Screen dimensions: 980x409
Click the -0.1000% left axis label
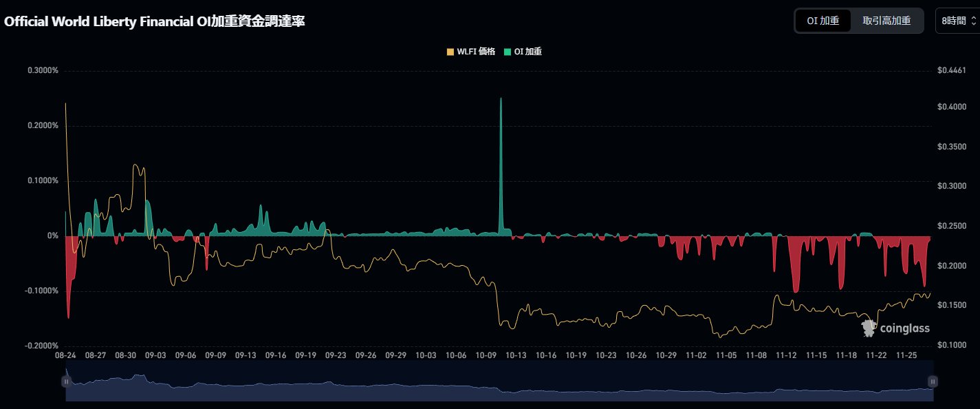[x=41, y=291]
